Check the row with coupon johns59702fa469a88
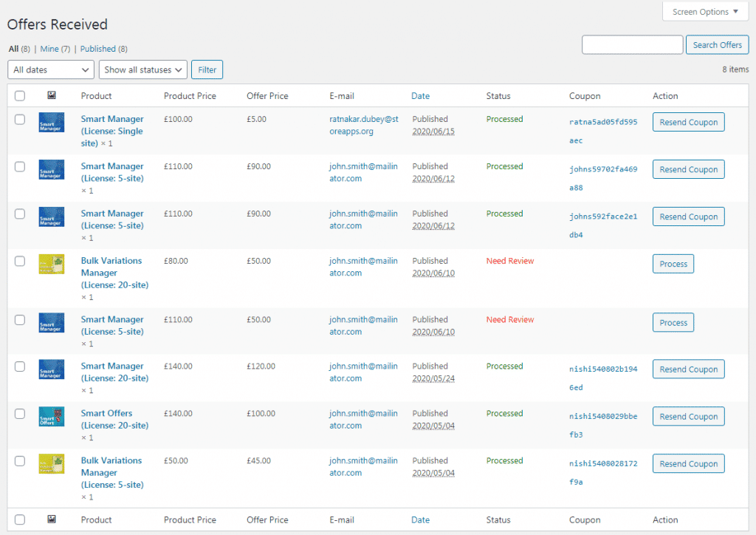 click(20, 166)
